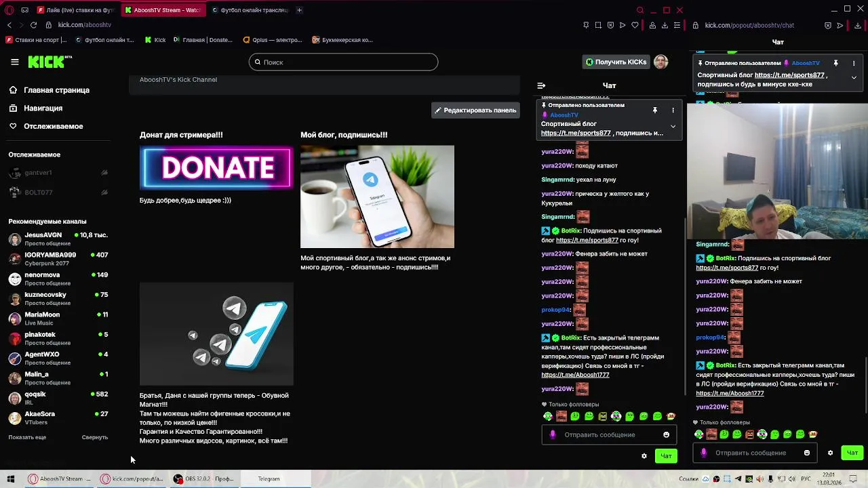Click the Telegram paper planes panel image
868x488 pixels.
pos(216,334)
